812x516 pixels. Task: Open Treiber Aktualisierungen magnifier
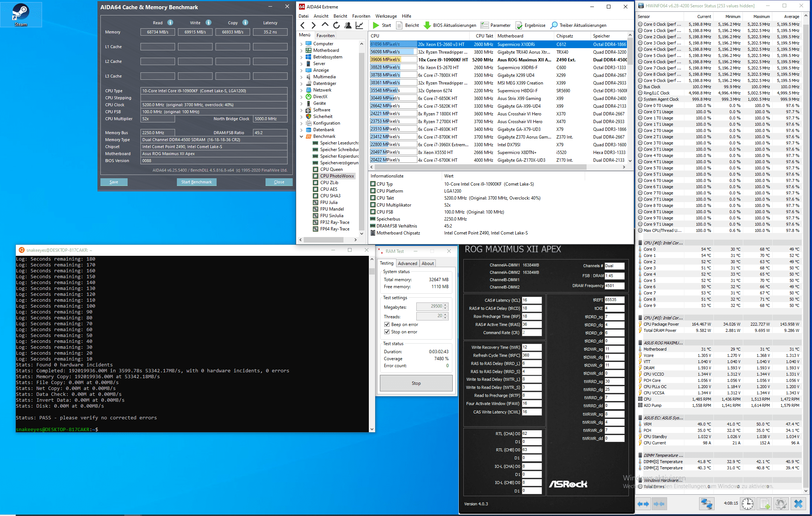tap(578, 25)
